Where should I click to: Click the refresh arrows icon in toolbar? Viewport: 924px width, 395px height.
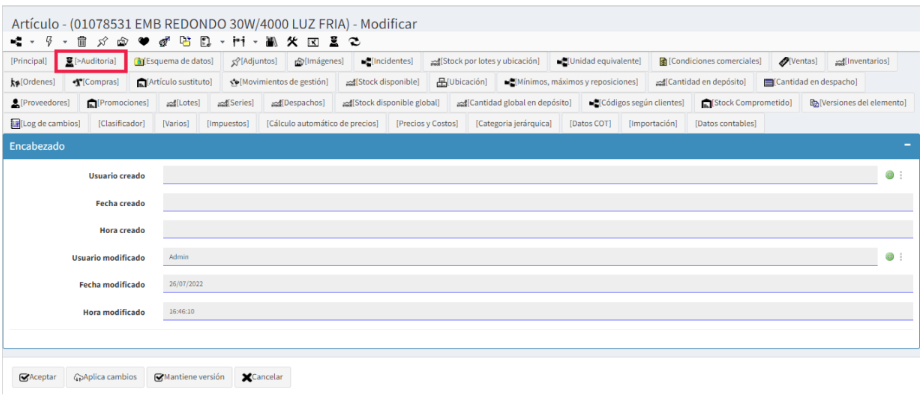[354, 42]
